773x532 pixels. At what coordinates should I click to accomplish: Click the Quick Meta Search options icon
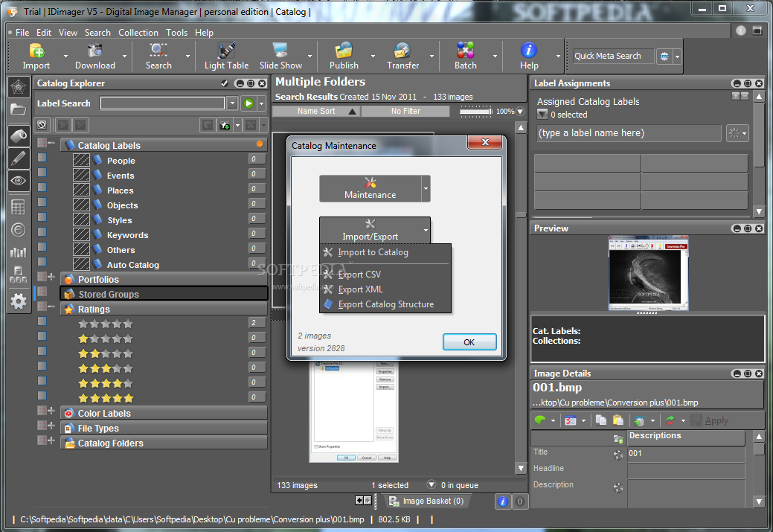tap(664, 57)
